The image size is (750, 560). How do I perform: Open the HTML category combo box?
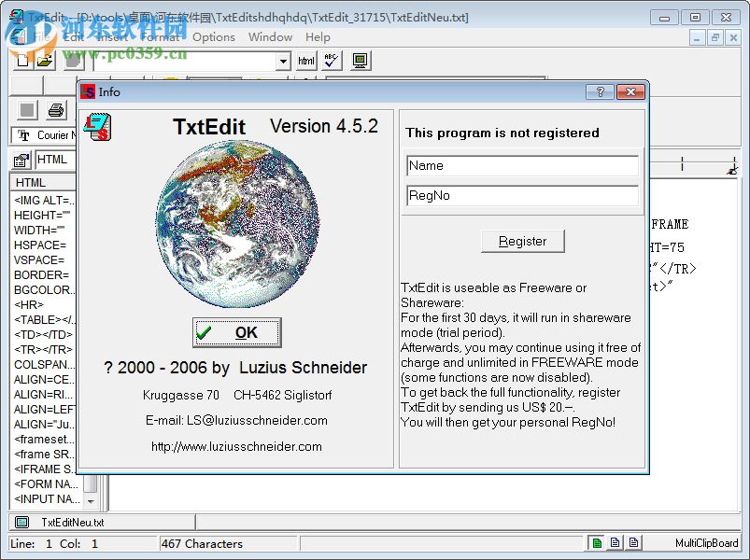point(53,159)
